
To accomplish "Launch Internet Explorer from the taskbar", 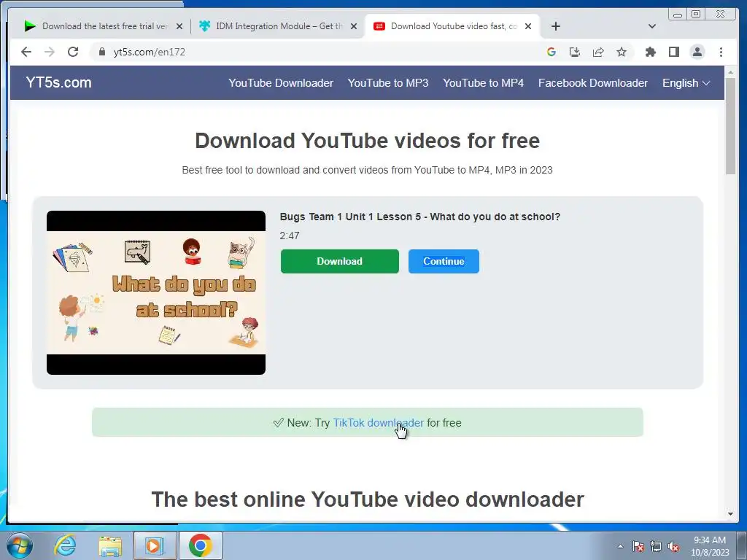I will click(x=65, y=545).
